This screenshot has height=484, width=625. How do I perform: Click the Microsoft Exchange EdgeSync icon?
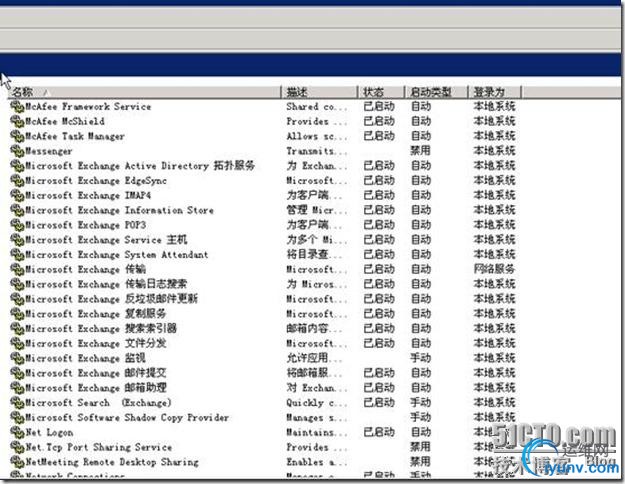click(17, 180)
